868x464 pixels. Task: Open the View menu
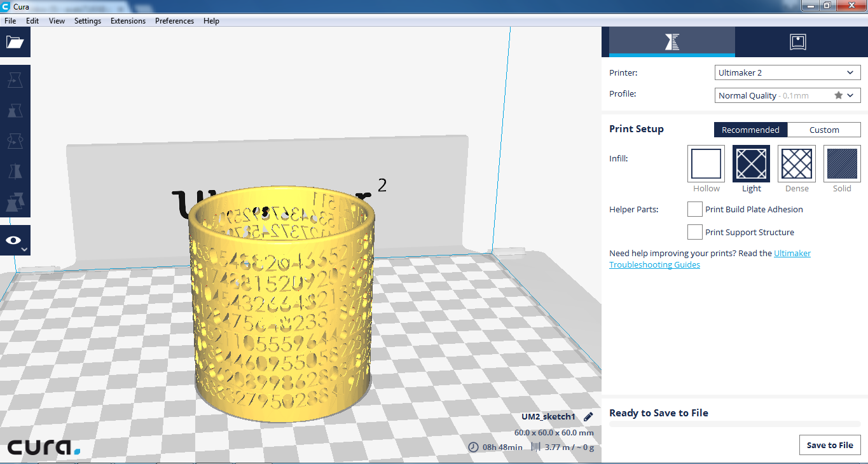[57, 21]
